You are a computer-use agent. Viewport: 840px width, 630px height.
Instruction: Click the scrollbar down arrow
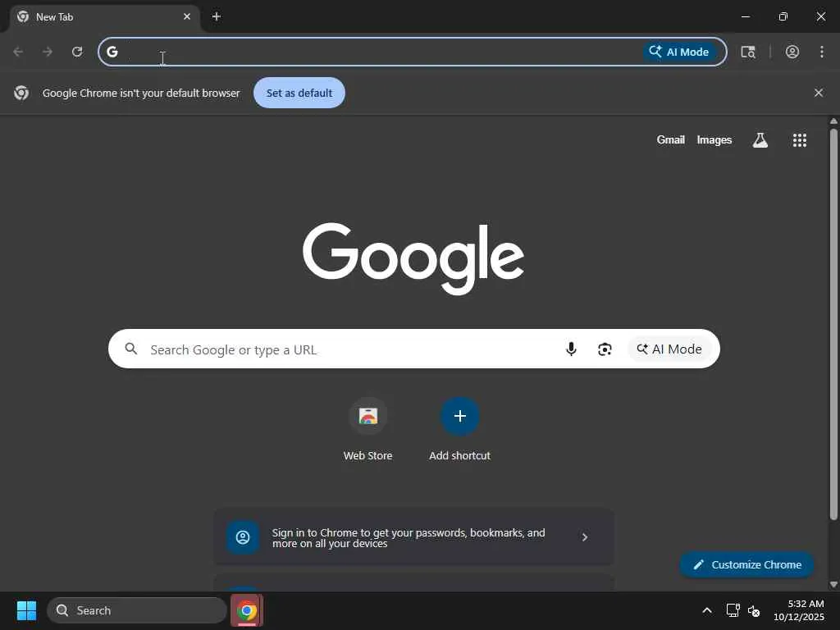[x=833, y=584]
